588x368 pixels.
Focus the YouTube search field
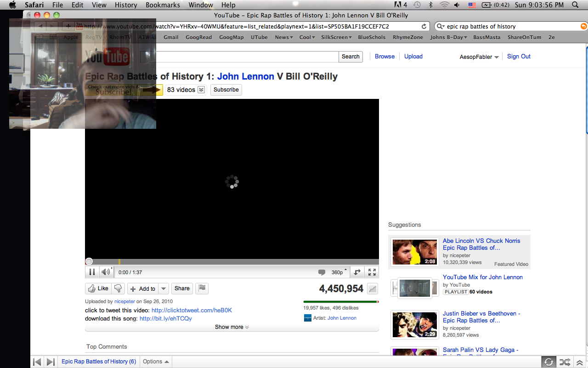(x=239, y=57)
